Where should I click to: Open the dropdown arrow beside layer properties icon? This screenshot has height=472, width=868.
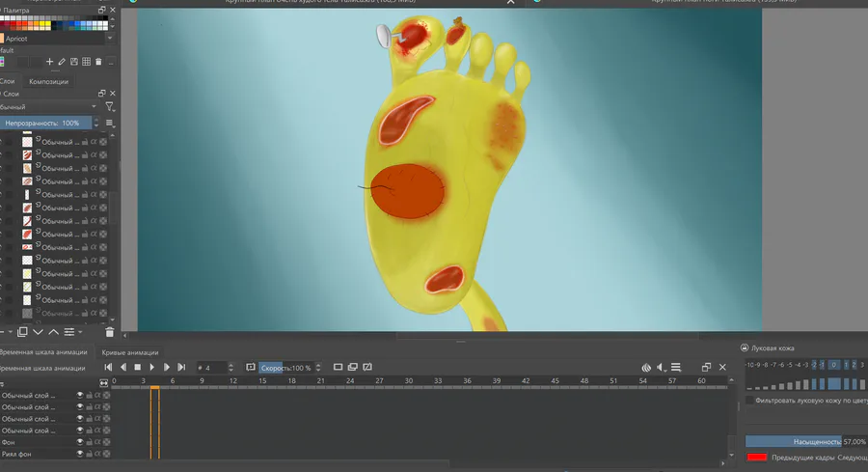[80, 332]
